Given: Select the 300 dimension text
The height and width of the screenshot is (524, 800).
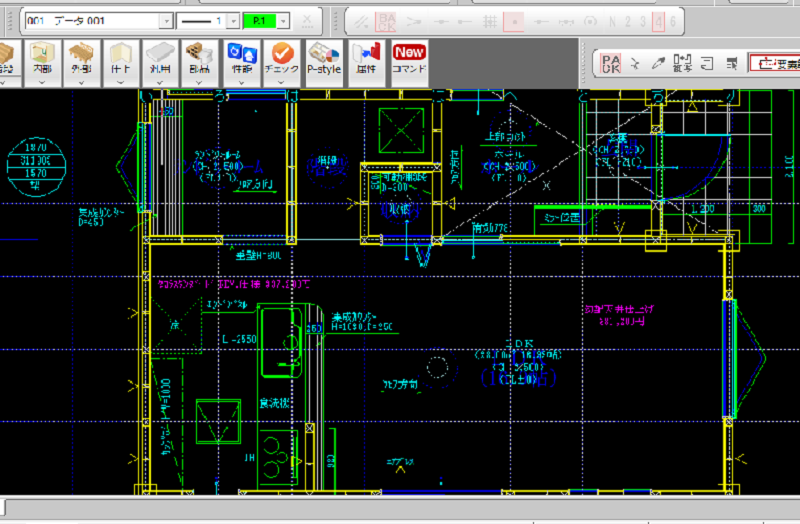Looking at the screenshot, I should click(759, 208).
